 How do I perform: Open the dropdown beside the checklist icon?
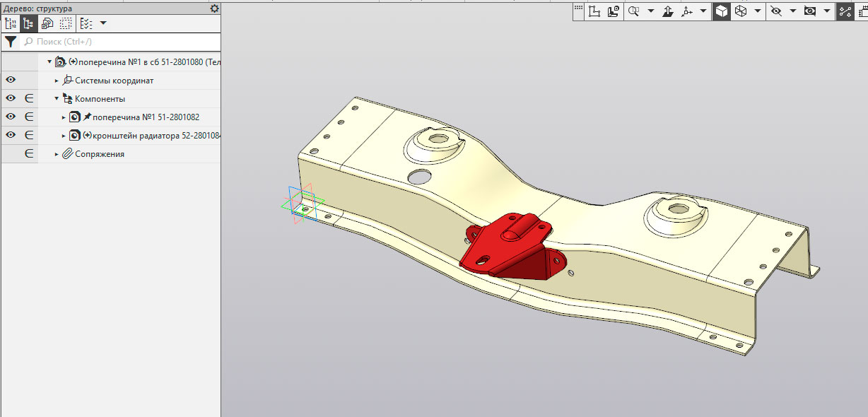coord(103,23)
